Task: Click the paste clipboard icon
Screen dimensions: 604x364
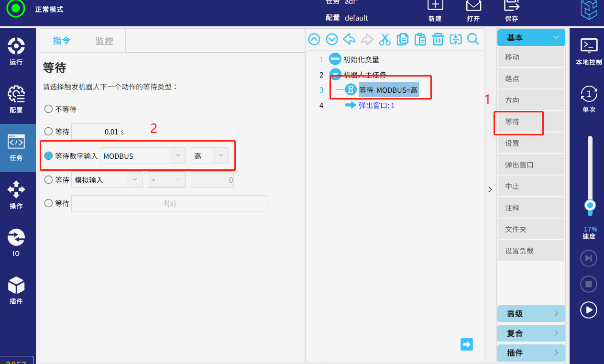Action: (420, 39)
